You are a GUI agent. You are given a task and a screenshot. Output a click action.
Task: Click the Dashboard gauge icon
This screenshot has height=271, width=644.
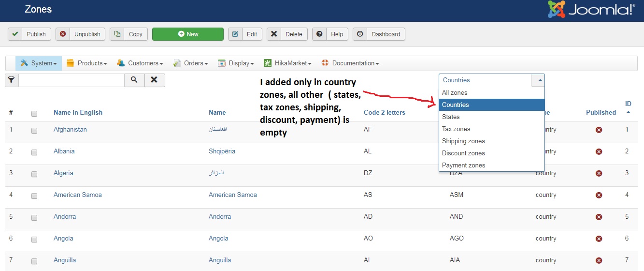360,34
